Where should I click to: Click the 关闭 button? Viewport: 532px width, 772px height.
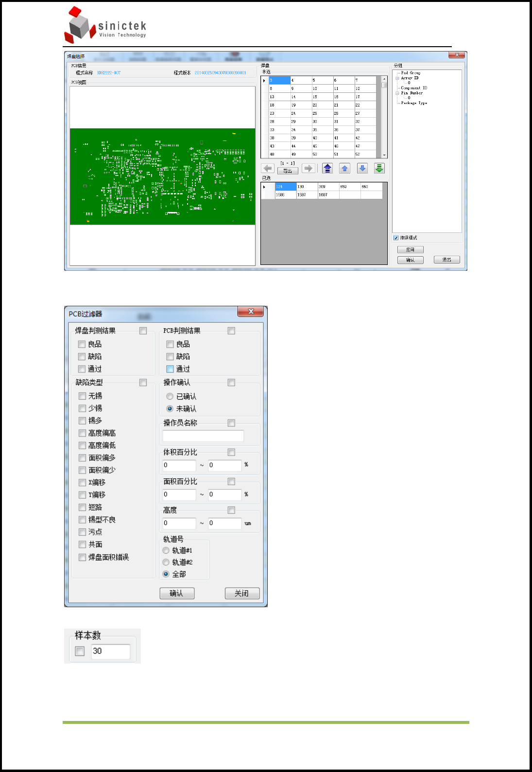point(242,593)
